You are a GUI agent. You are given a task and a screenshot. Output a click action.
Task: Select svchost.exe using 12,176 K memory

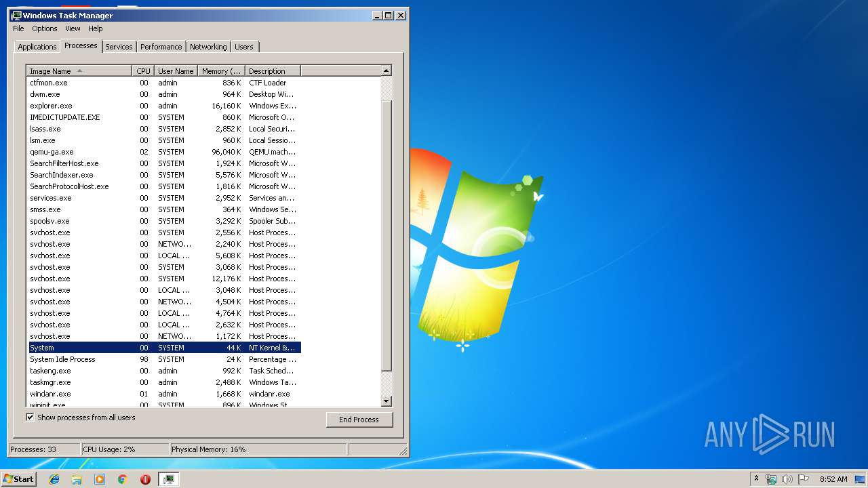[163, 279]
